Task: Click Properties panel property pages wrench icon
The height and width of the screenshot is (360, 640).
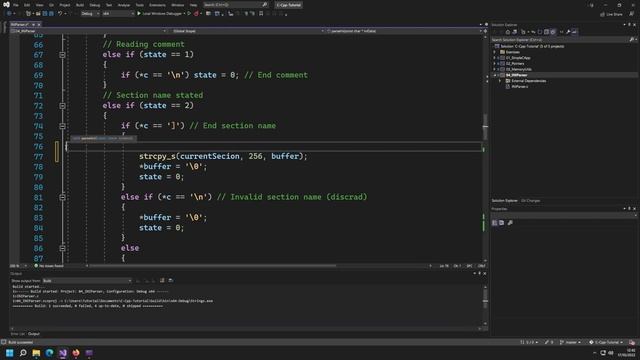Action: 510,223
